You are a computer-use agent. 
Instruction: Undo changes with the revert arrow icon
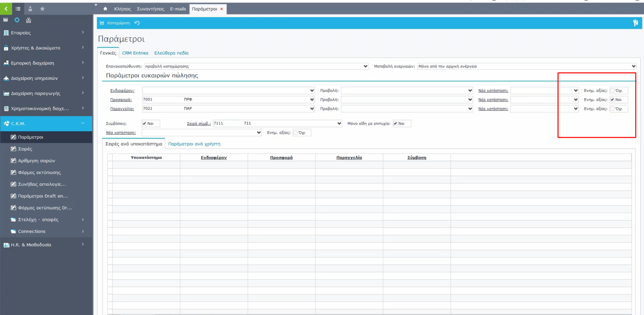click(137, 23)
